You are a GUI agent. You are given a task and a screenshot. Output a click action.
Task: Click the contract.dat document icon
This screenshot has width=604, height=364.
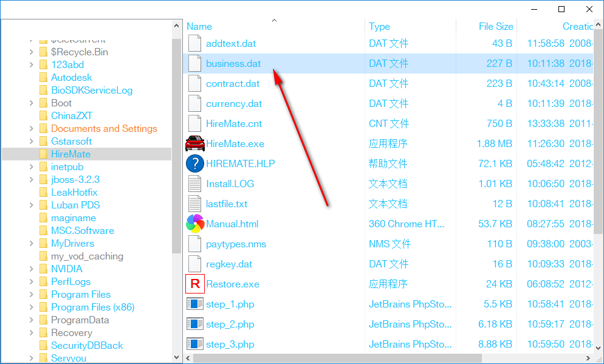(194, 83)
